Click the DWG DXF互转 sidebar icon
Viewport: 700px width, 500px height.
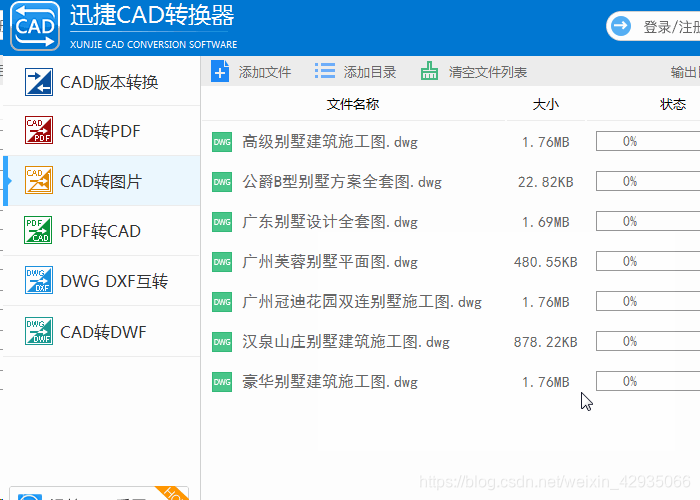39,280
